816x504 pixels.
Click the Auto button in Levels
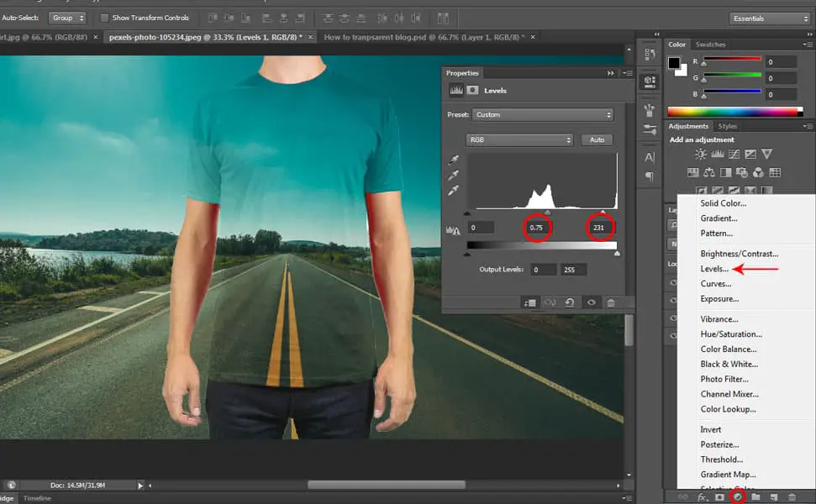tap(597, 139)
